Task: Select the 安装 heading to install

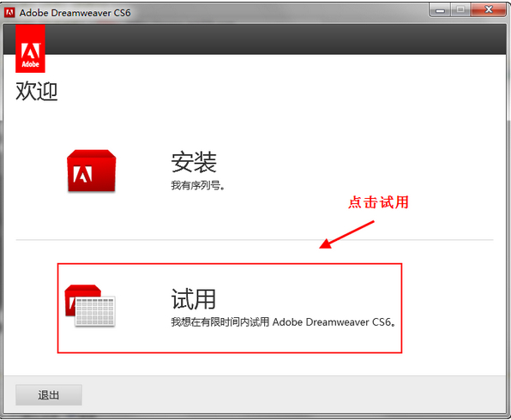Action: [194, 162]
